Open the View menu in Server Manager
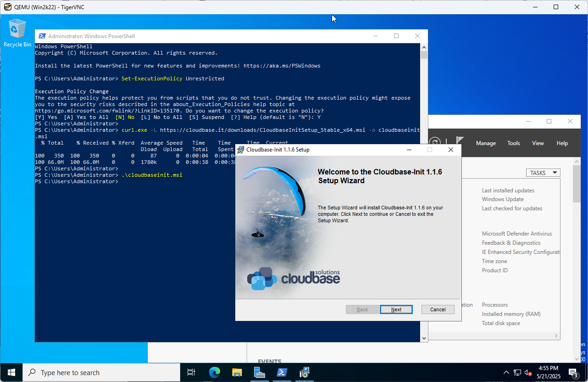This screenshot has height=382, width=588. point(538,143)
